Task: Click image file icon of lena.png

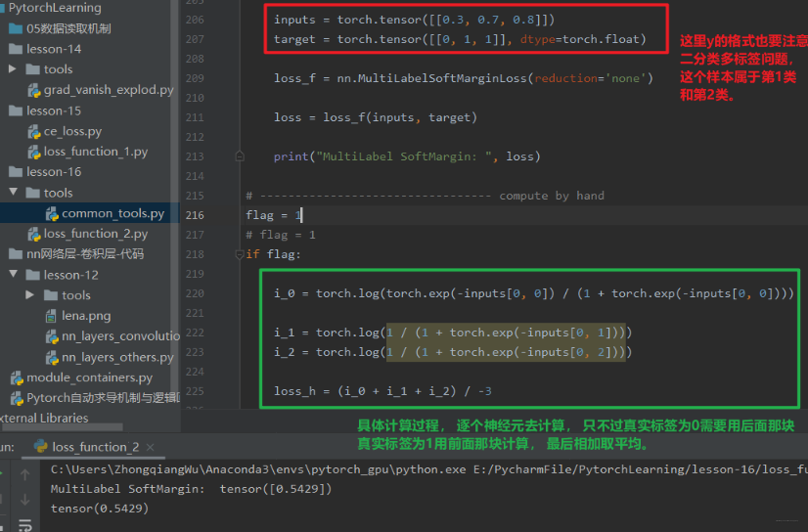Action: click(51, 316)
